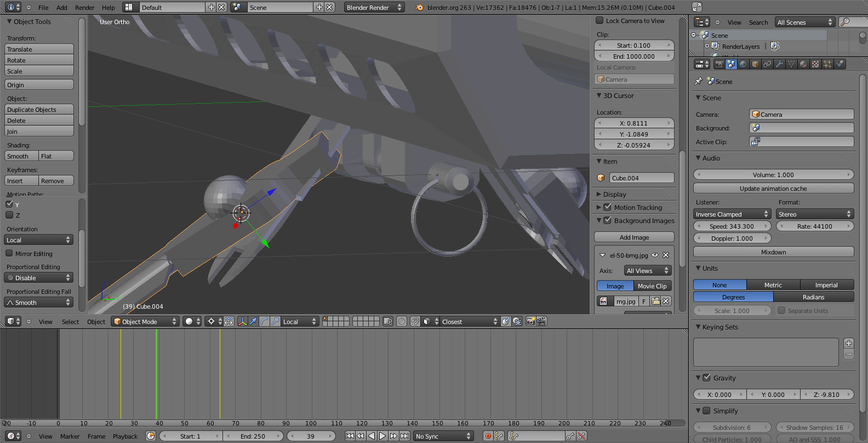
Task: Click the rotate manipulator arc icon
Action: (x=264, y=321)
